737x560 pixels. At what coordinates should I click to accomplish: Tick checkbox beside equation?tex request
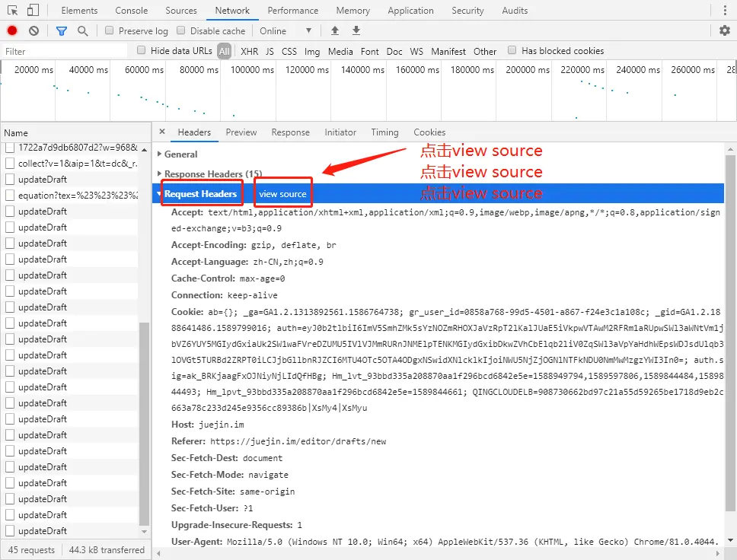point(9,196)
